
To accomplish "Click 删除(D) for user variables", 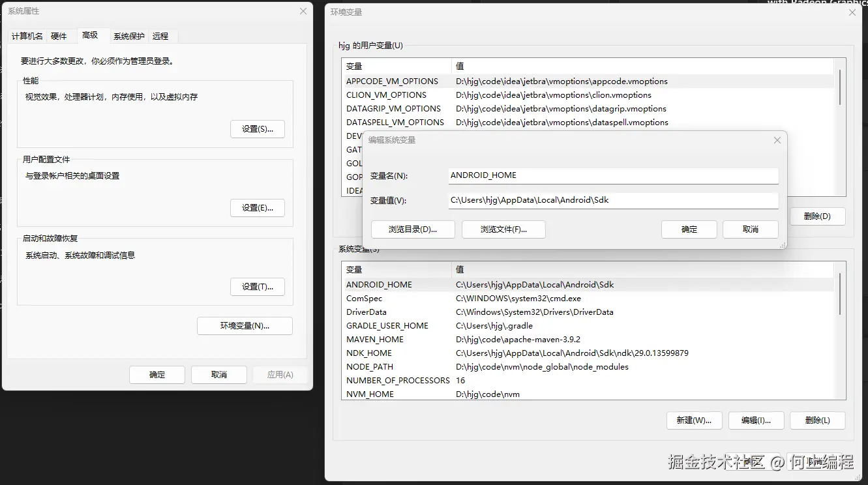I will coord(817,216).
